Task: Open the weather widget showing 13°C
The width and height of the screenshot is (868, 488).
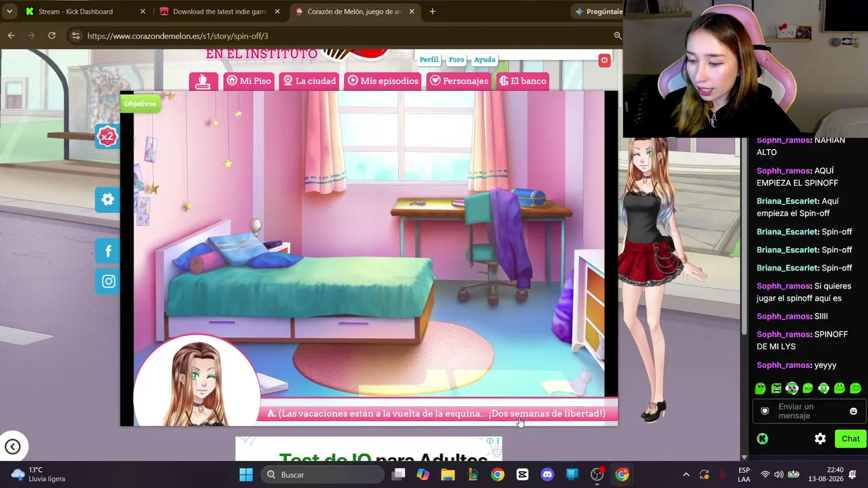Action: point(39,474)
